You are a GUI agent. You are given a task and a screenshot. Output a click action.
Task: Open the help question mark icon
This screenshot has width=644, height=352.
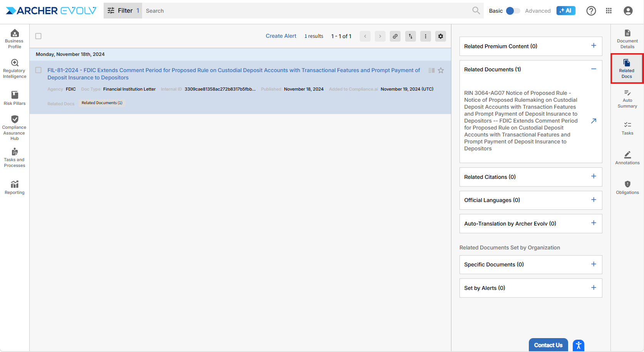591,11
